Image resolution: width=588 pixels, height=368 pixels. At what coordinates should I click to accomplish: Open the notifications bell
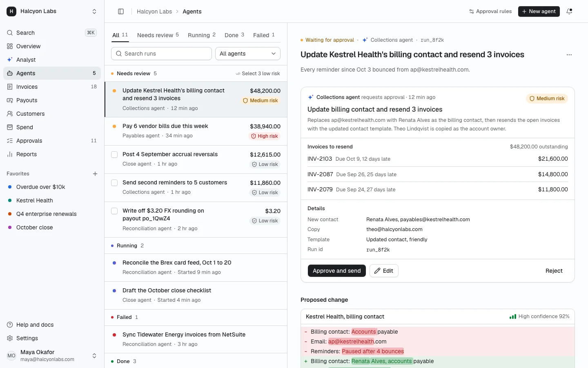click(x=569, y=11)
